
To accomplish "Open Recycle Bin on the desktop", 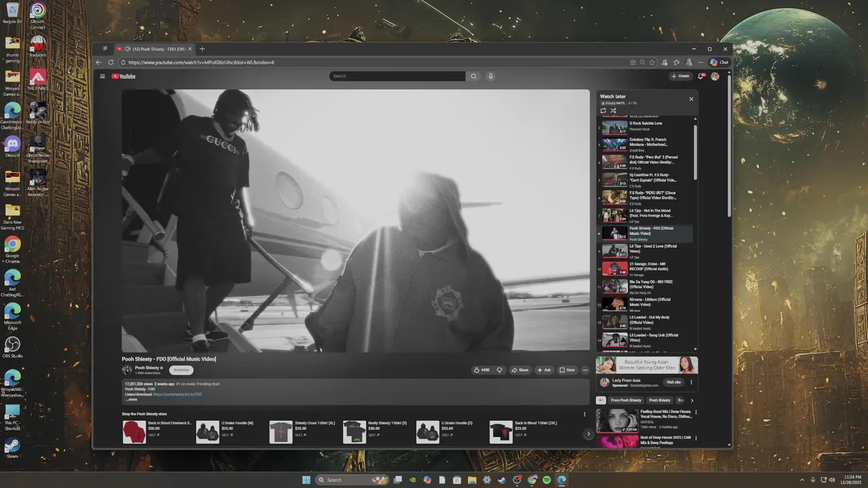I will 12,14.
